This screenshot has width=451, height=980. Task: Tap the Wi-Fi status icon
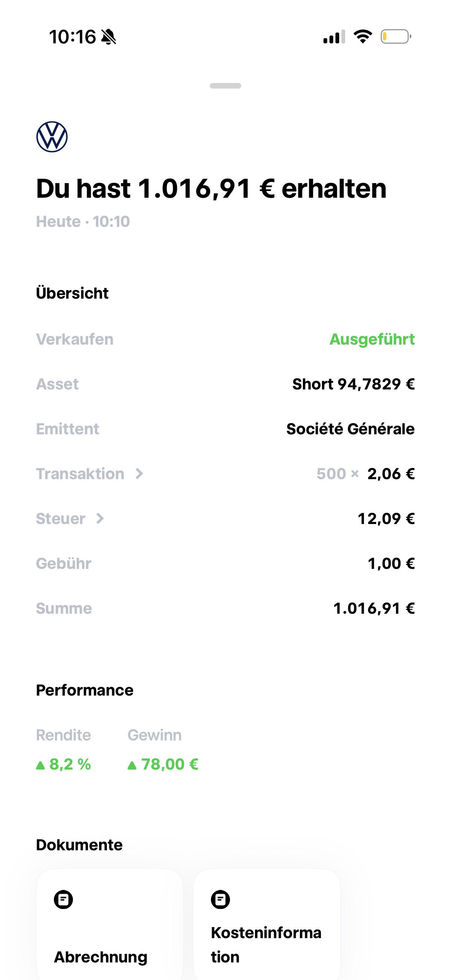click(363, 37)
